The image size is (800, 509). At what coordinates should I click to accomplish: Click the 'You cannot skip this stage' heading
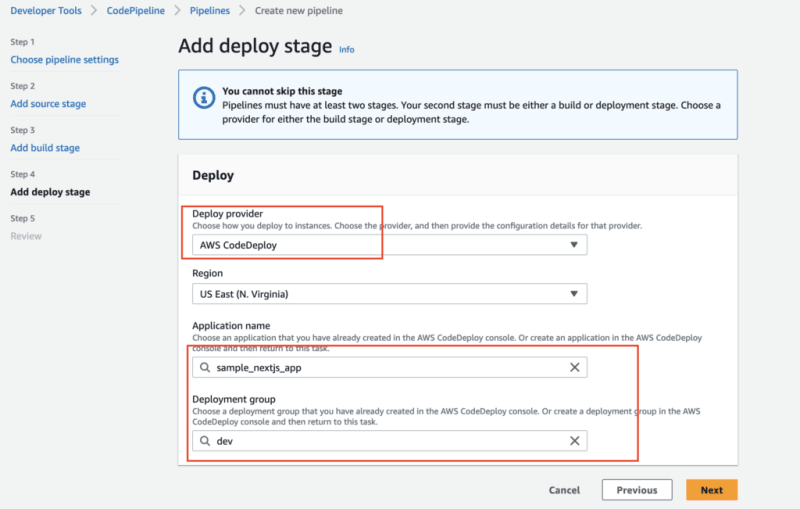tap(282, 91)
